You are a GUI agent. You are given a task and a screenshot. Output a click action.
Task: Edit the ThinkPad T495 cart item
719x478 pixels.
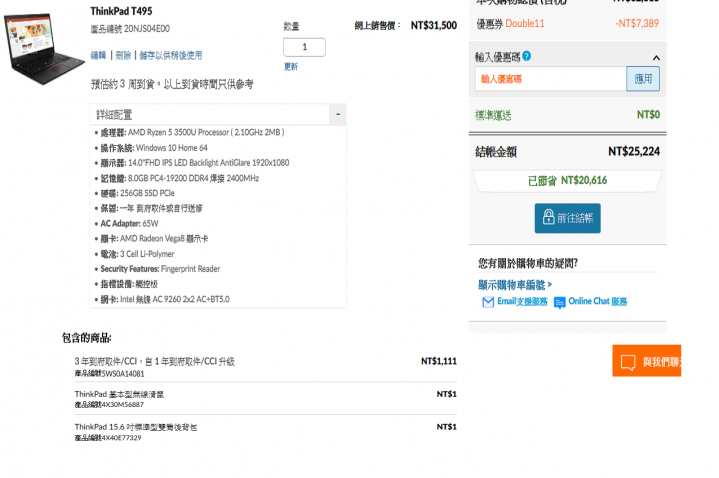click(98, 56)
